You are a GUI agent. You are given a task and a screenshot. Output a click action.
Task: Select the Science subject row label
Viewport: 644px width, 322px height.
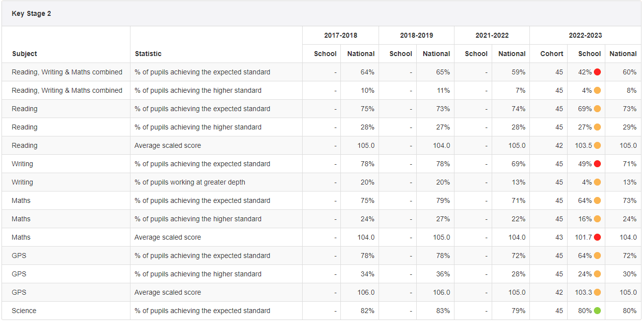click(24, 311)
